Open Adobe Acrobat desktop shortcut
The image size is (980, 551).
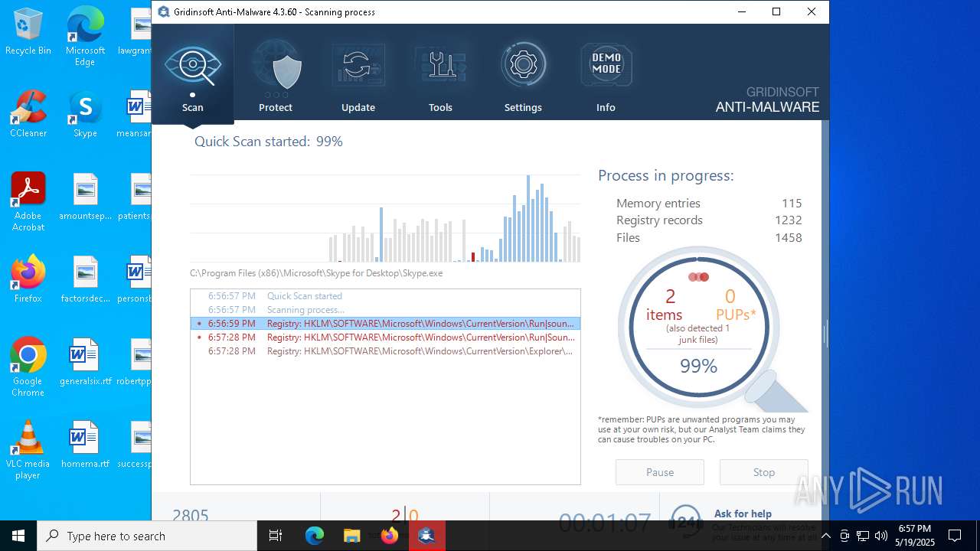click(x=28, y=202)
